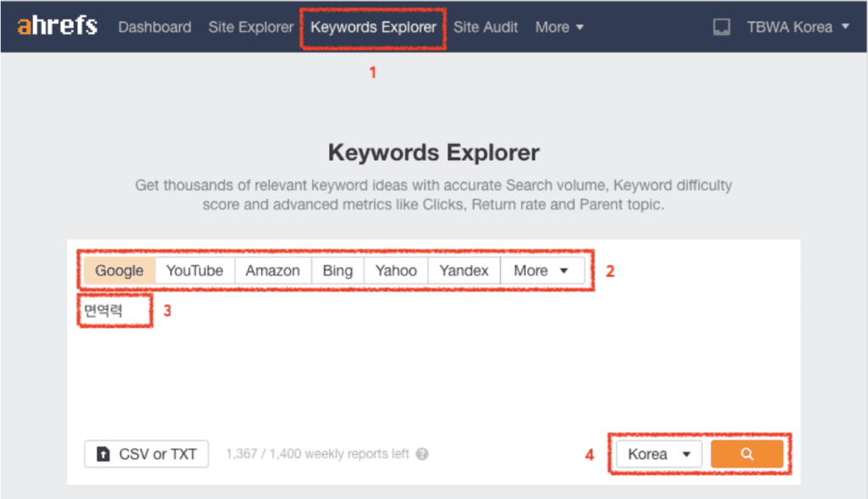Select the Yahoo search engine tab
Viewport: 868px width, 499px height.
coord(396,270)
